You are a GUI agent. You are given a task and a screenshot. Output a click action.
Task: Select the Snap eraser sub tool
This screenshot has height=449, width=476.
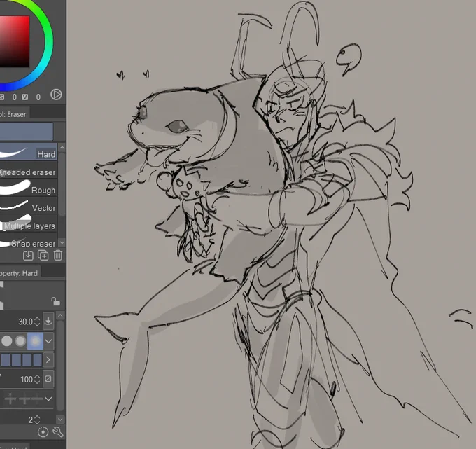(29, 240)
